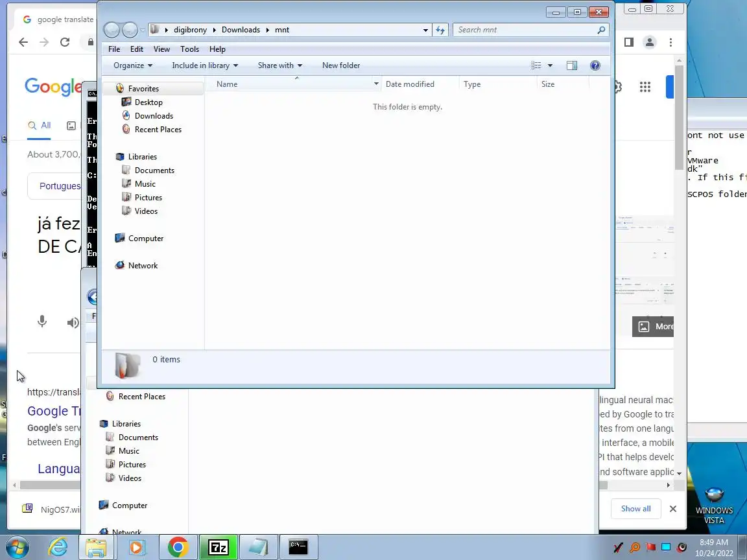747x560 pixels.
Task: Open Name column filter dropdown
Action: [x=376, y=84]
